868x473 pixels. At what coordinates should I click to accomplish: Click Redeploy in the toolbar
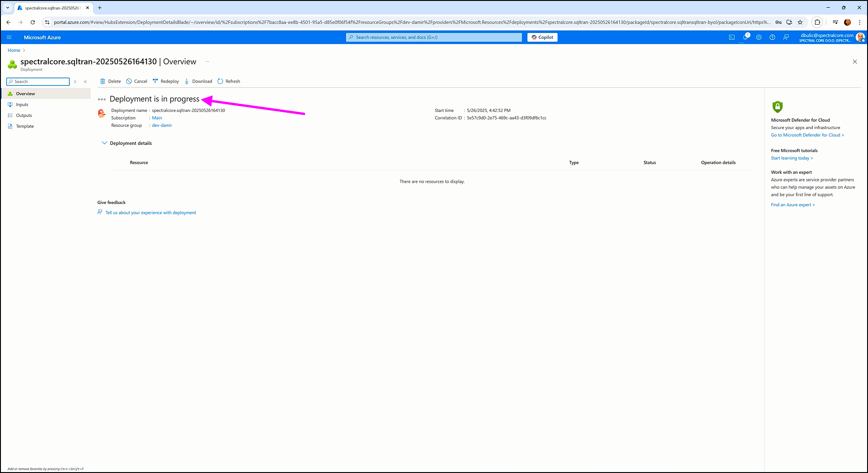coord(166,81)
